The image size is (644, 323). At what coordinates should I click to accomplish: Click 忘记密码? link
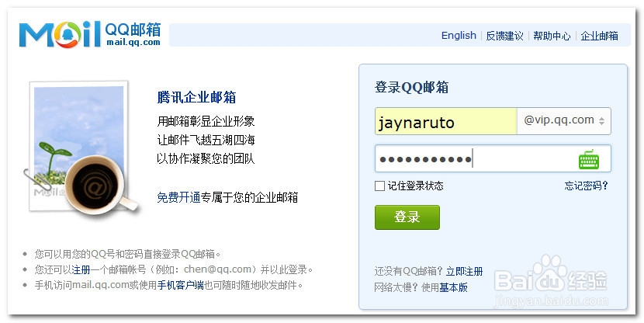click(586, 186)
